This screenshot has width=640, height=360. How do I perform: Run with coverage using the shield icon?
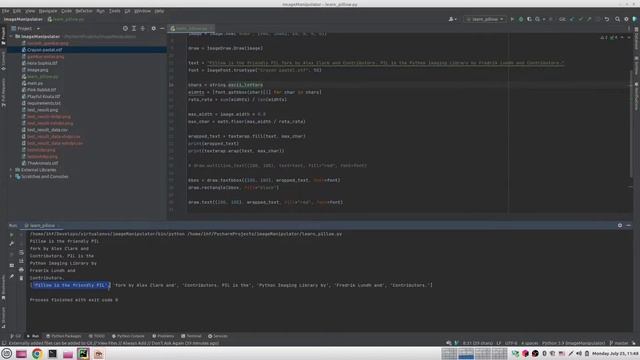click(529, 19)
